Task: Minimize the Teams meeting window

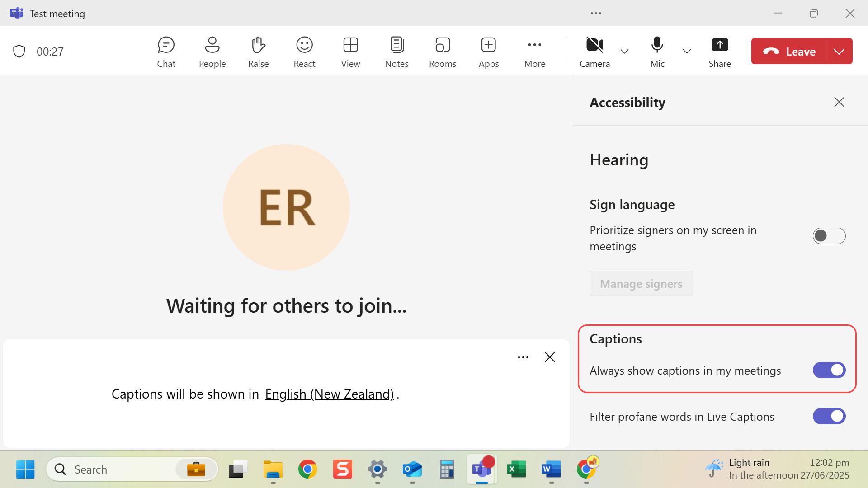Action: pos(778,13)
